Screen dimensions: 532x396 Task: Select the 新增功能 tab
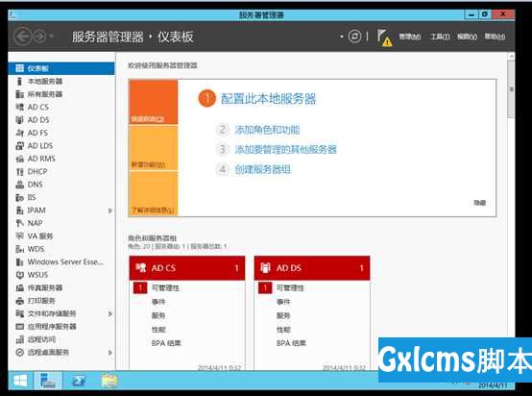(154, 148)
